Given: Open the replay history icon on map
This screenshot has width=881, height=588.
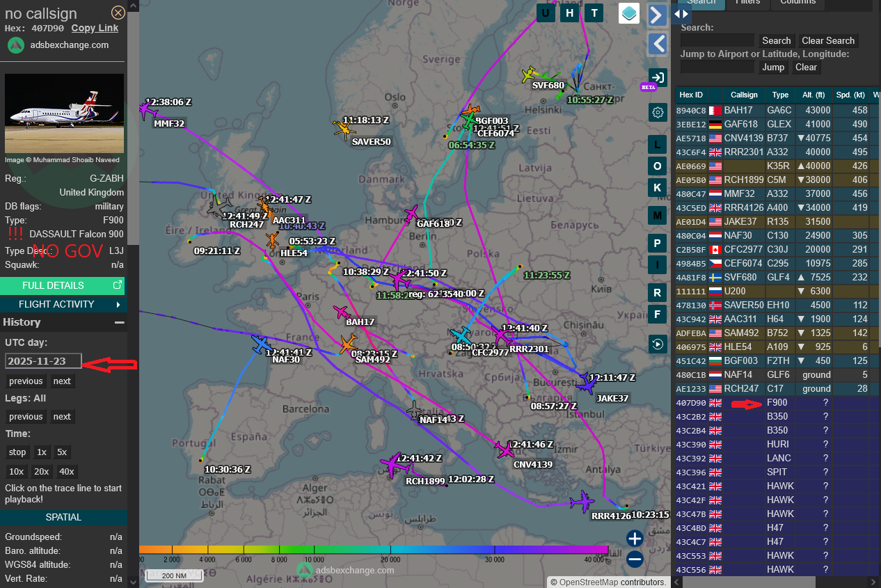Looking at the screenshot, I should (x=657, y=343).
